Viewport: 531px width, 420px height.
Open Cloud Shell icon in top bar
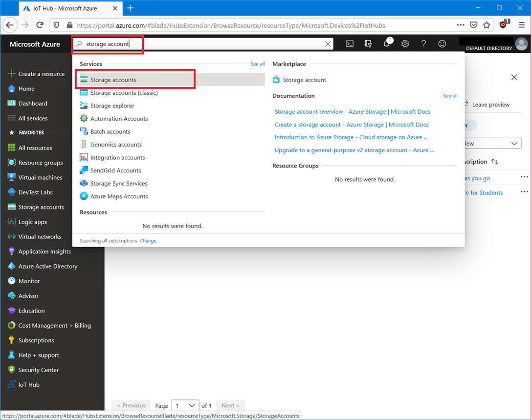(x=350, y=44)
